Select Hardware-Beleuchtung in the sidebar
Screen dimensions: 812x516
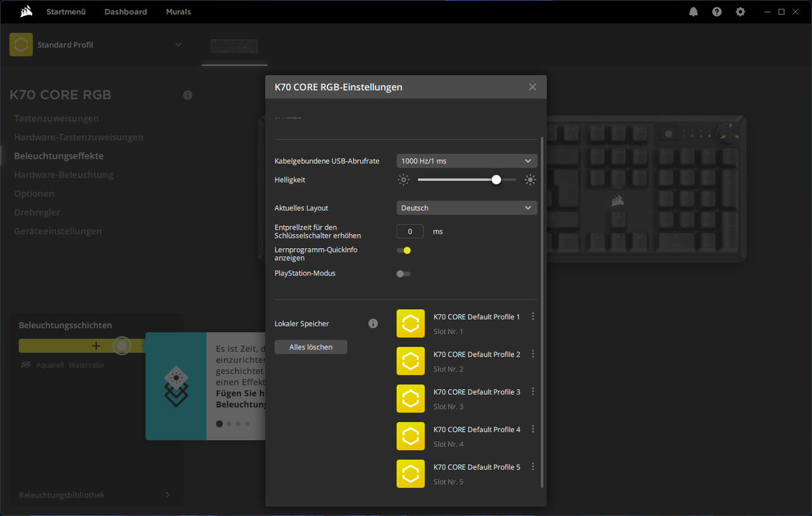click(x=64, y=175)
